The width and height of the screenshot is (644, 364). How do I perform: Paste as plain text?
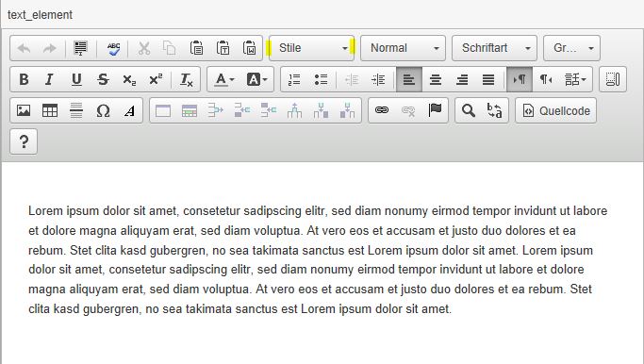(223, 48)
